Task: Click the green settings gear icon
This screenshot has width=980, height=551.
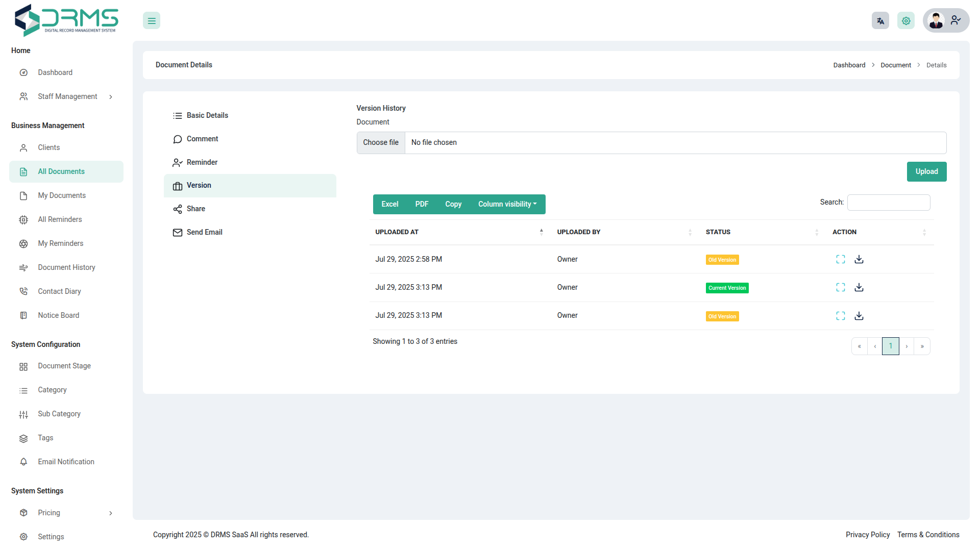Action: 905,21
